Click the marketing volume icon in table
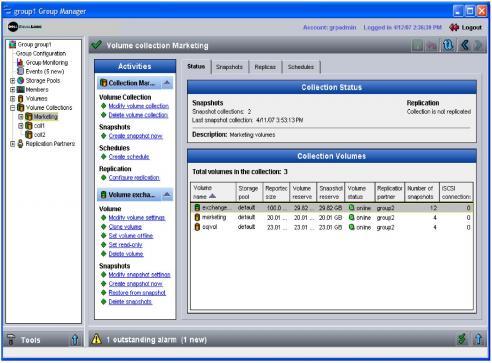The width and height of the screenshot is (492, 363). point(197,217)
